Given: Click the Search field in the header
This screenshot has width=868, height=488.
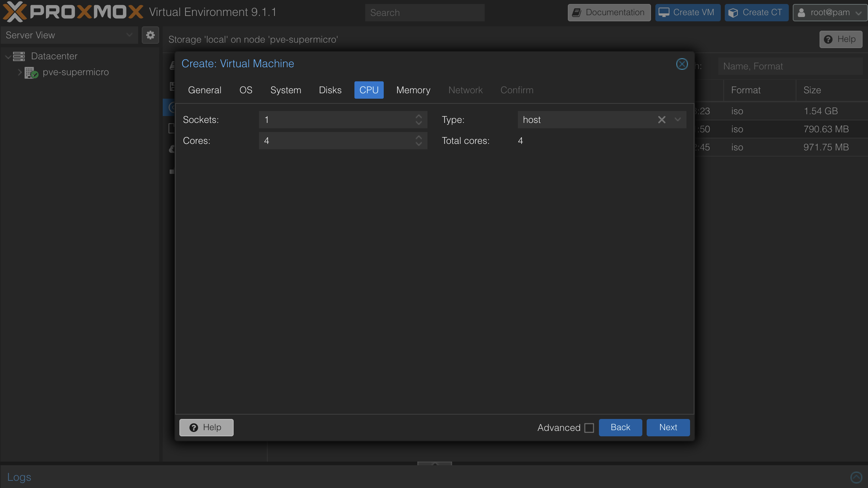Looking at the screenshot, I should (425, 12).
